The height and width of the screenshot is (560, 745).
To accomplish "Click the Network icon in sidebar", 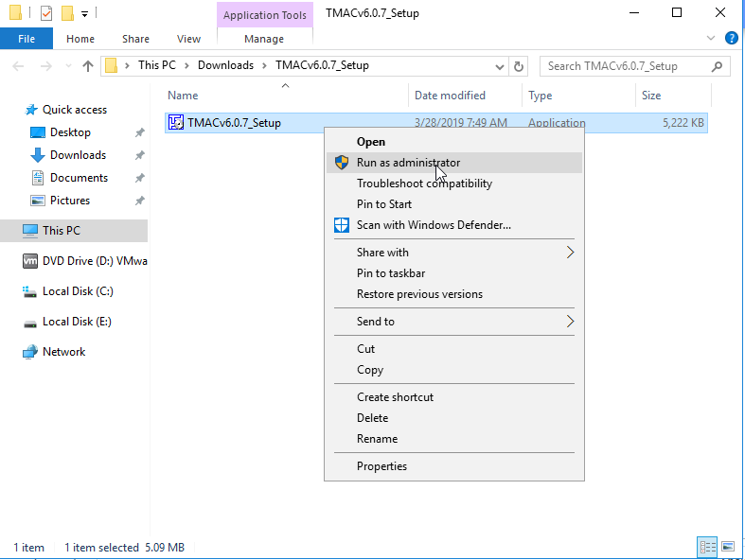I will 30,352.
